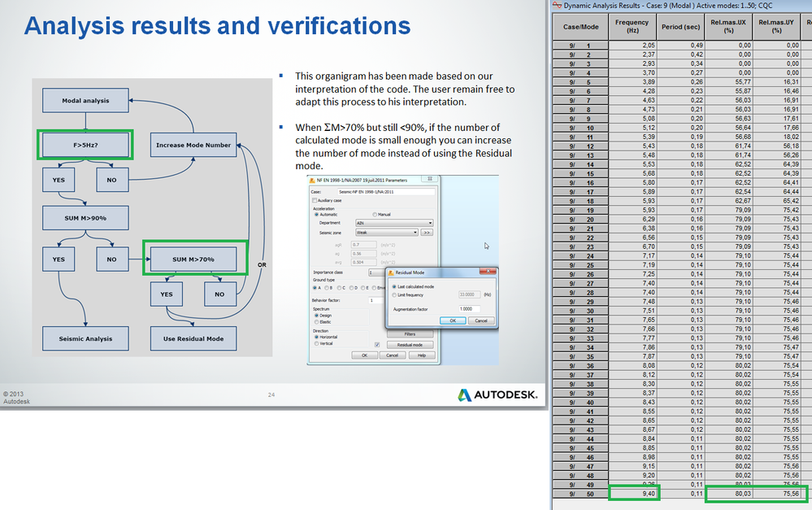Click the Filters button
Screen dimensions: 812x510
coord(410,334)
